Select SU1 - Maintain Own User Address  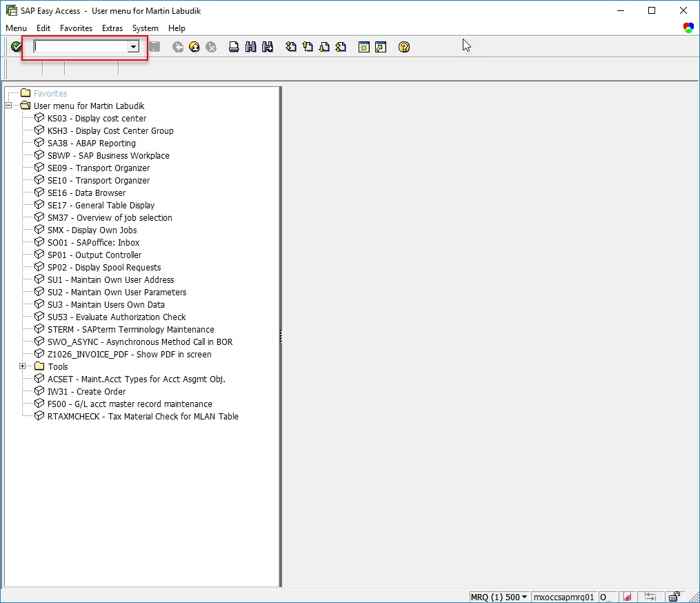[111, 280]
